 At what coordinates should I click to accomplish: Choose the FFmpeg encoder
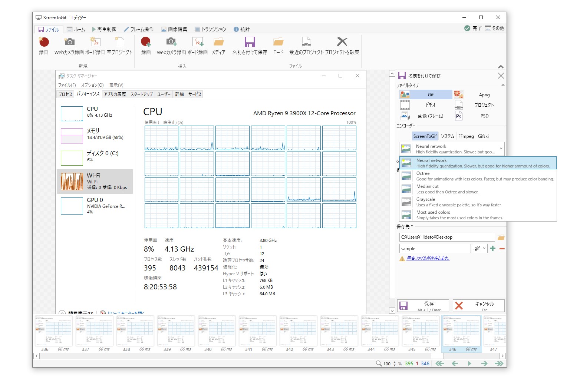(x=466, y=136)
